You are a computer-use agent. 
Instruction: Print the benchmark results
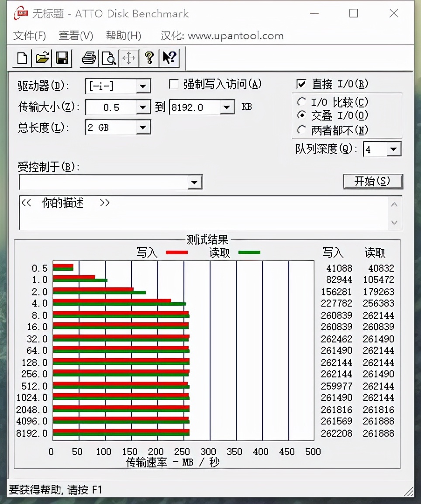[88, 58]
